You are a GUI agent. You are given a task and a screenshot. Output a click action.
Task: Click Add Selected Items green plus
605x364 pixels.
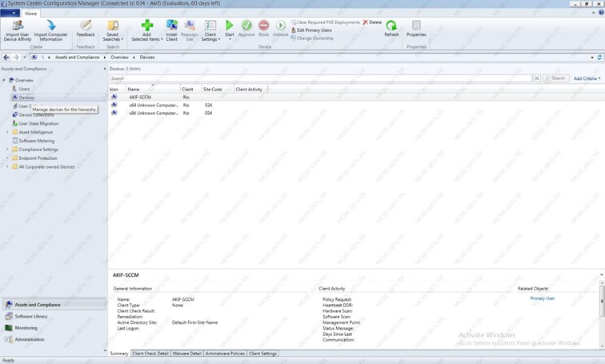click(146, 26)
